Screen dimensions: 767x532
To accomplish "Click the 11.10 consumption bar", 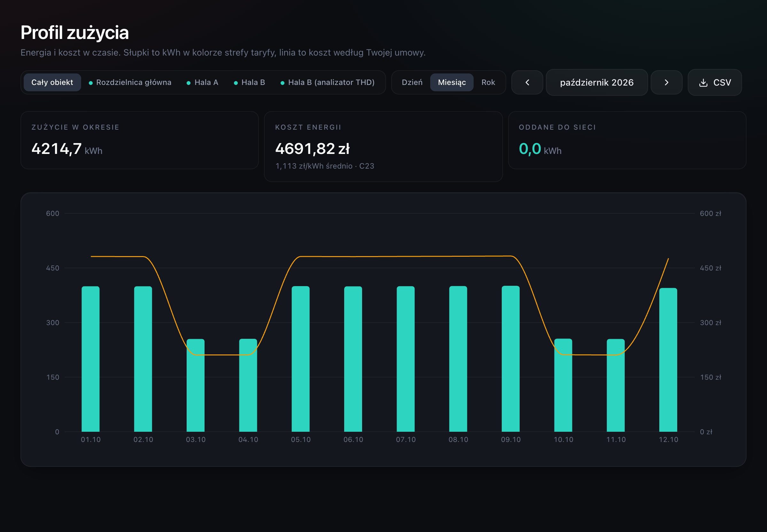I will (616, 385).
